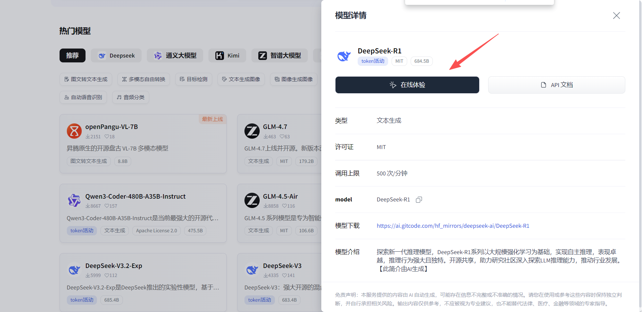Image resolution: width=644 pixels, height=312 pixels.
Task: Click the 106.6B tag on GLM-4.5-Air
Action: 306,231
